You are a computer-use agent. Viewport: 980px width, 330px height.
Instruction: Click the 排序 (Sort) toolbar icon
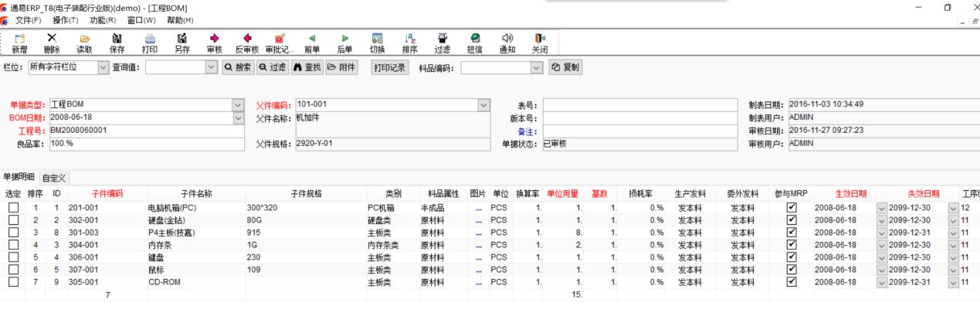click(x=410, y=37)
